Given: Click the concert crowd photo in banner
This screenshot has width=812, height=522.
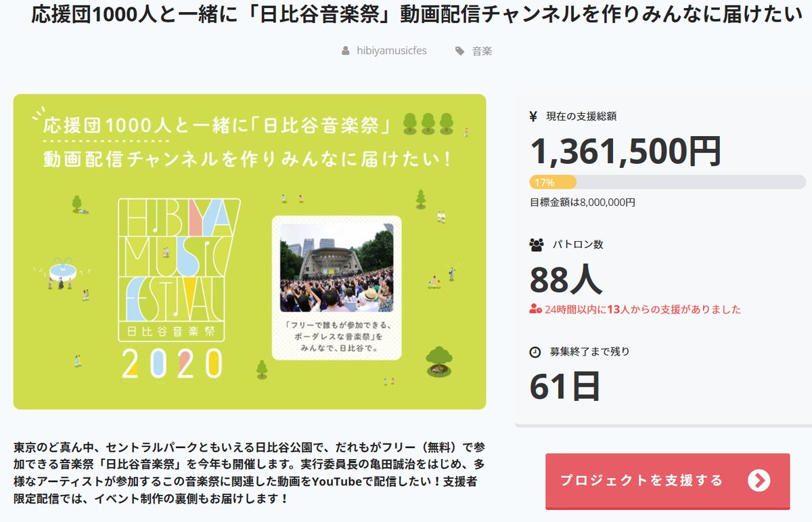Looking at the screenshot, I should (336, 268).
